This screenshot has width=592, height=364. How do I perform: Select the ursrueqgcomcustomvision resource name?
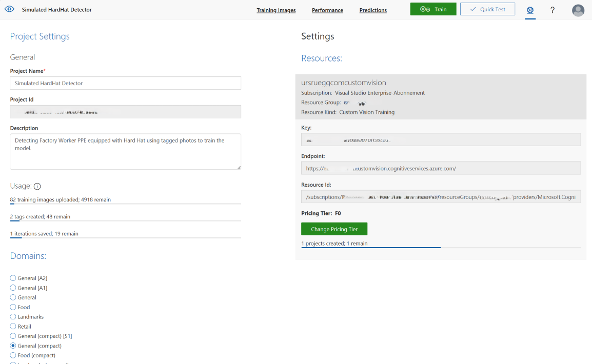coord(344,83)
